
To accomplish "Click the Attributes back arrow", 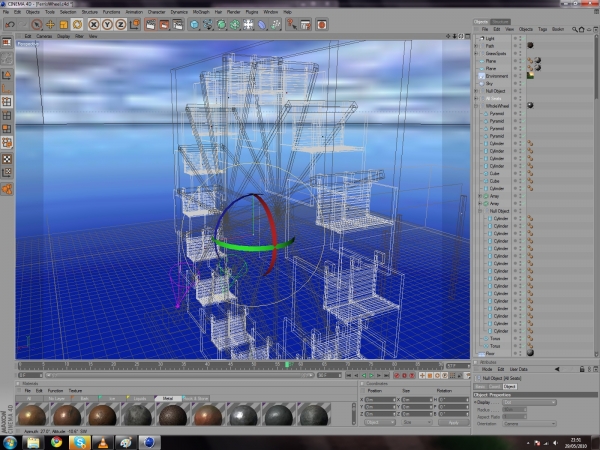I will (x=557, y=369).
